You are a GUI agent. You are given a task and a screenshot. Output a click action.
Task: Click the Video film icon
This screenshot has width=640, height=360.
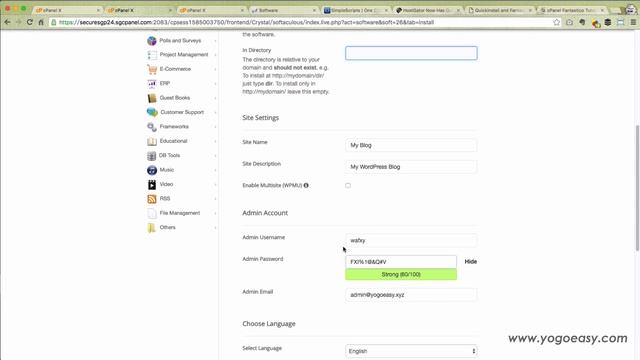[152, 184]
